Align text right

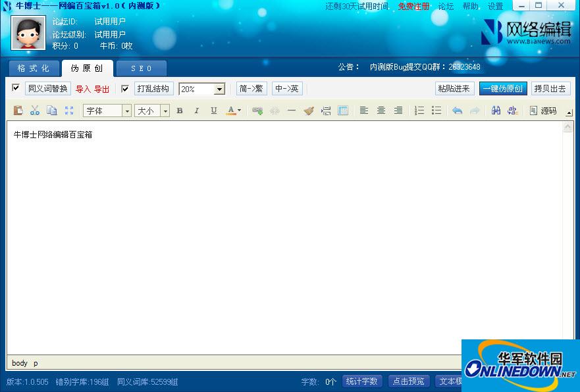pyautogui.click(x=398, y=110)
